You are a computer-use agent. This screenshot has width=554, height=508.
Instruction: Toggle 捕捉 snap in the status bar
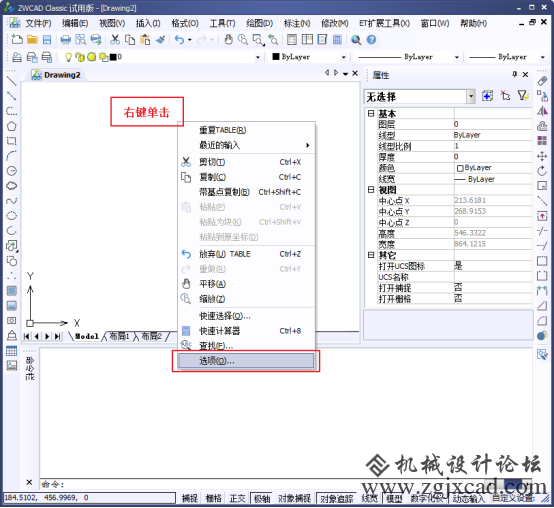point(190,498)
